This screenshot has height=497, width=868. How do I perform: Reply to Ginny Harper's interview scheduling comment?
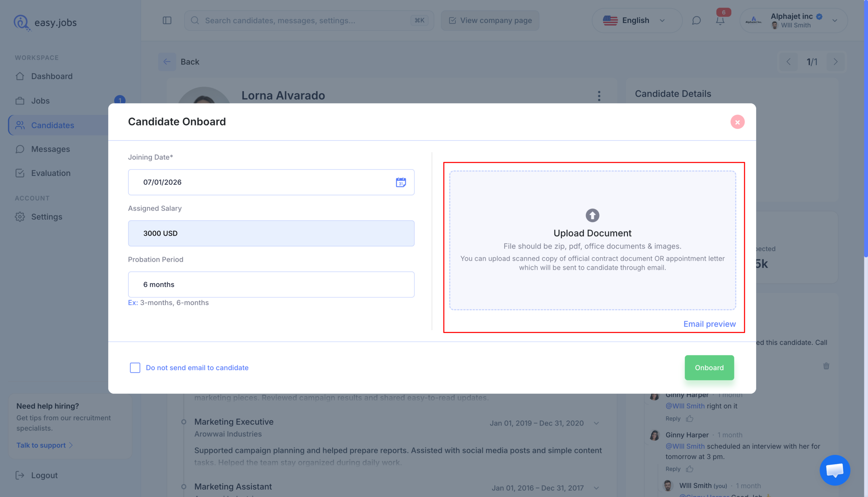click(672, 469)
